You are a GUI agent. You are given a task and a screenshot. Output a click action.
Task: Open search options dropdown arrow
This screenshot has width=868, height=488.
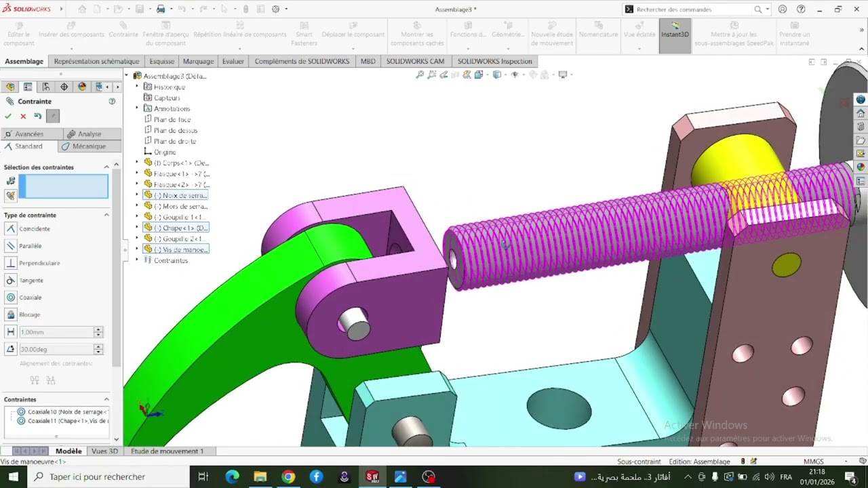click(x=767, y=9)
